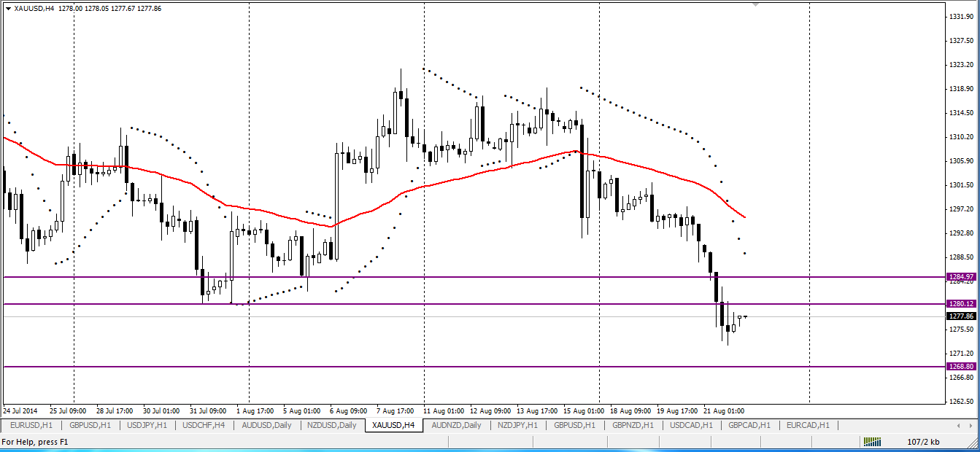Open the GBPUSD,H1 tab next to NZDJPY,H1
This screenshot has width=980, height=452.
[x=575, y=425]
